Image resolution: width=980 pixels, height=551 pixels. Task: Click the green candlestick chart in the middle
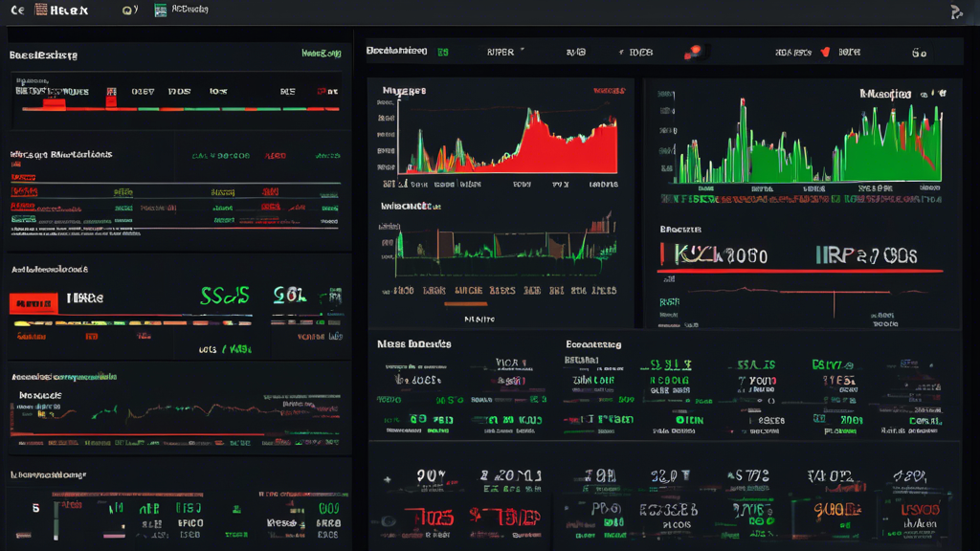(x=505, y=245)
